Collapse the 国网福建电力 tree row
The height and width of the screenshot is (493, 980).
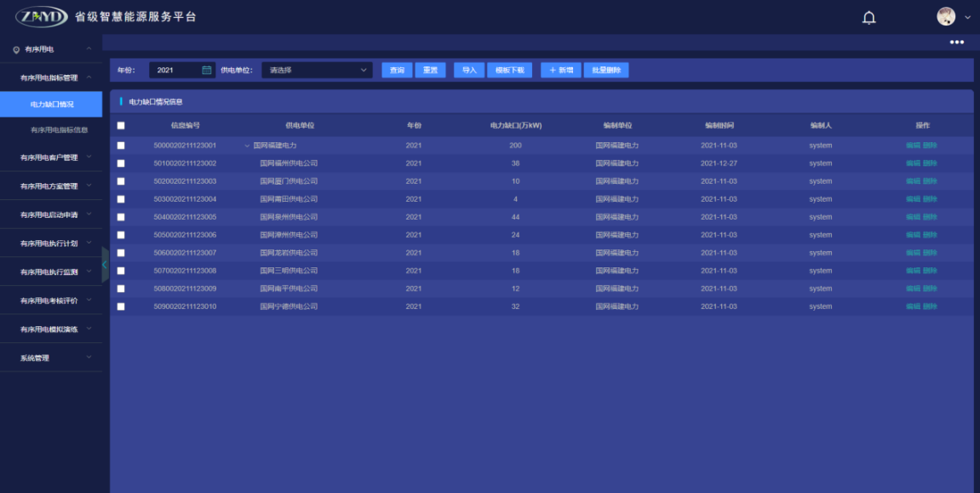[248, 146]
